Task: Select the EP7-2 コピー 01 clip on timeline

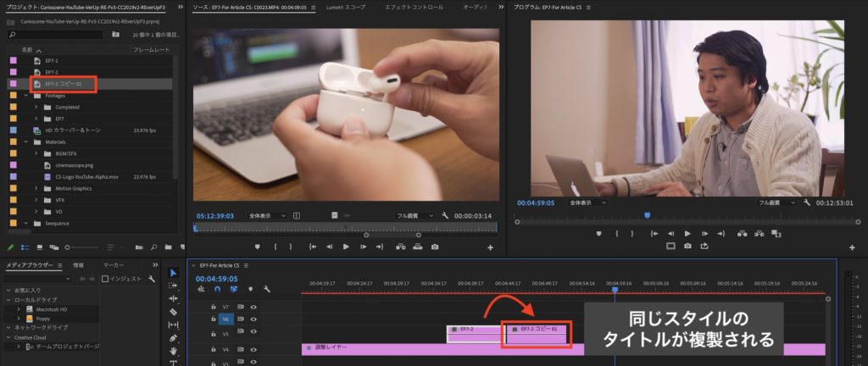Action: (536, 334)
